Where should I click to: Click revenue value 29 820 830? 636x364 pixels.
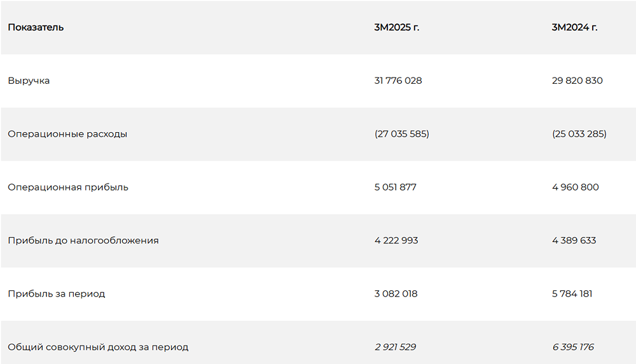(577, 81)
